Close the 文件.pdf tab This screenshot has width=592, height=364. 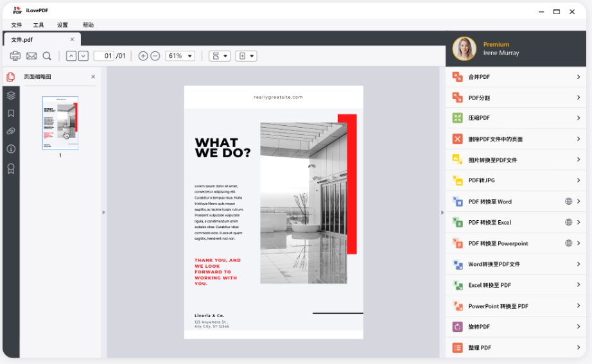click(x=72, y=39)
